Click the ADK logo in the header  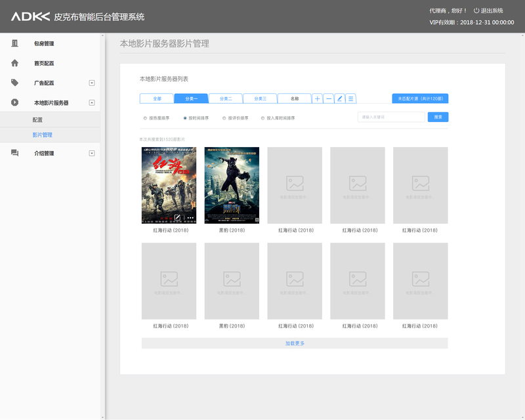30,16
